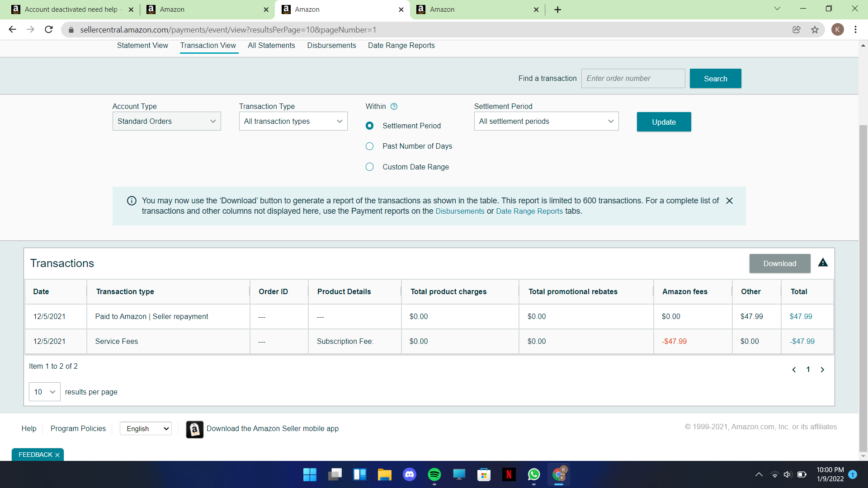Open the Chrome profile K avatar
Screen dimensions: 868x488
click(837, 29)
